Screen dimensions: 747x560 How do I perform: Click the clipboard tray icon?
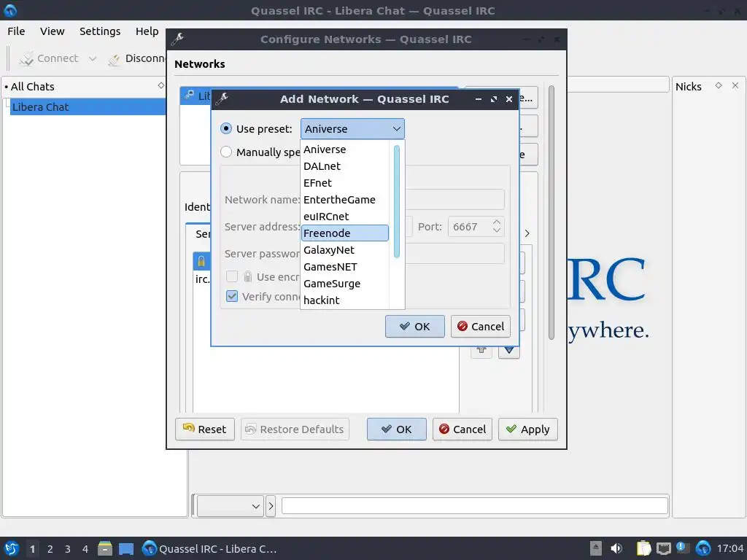pos(643,548)
